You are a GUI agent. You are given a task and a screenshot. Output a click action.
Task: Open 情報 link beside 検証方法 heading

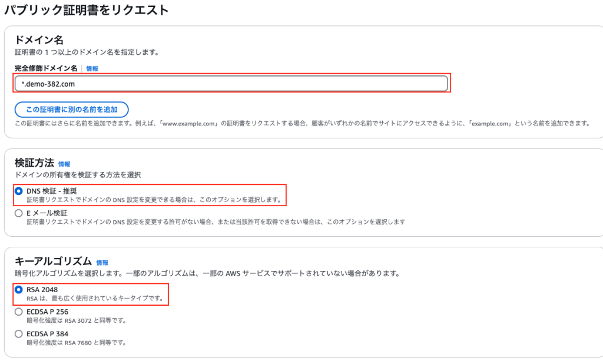[64, 164]
